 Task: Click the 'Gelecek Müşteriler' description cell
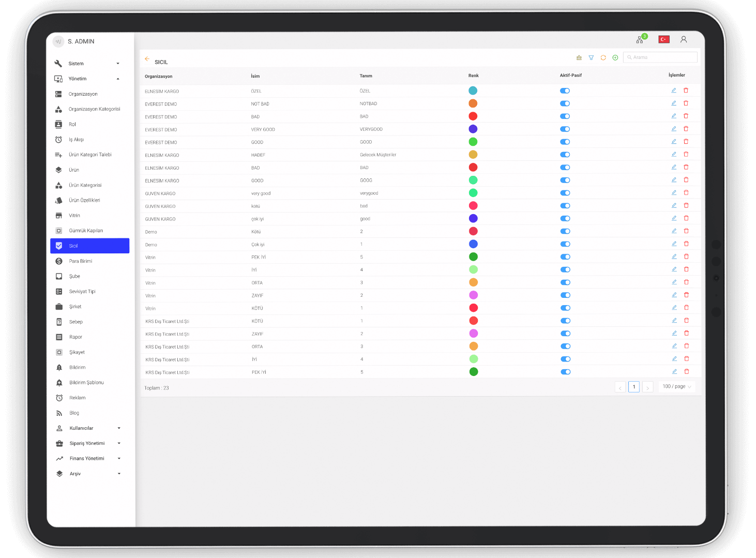click(378, 155)
